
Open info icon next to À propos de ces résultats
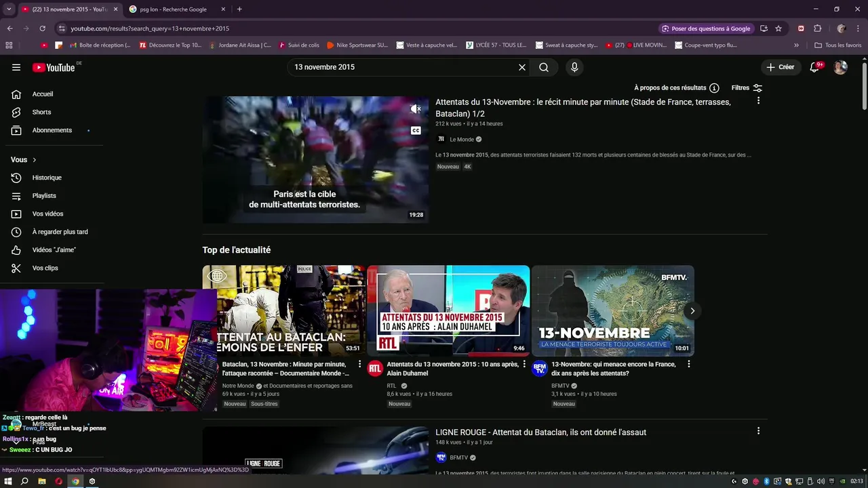click(x=714, y=88)
